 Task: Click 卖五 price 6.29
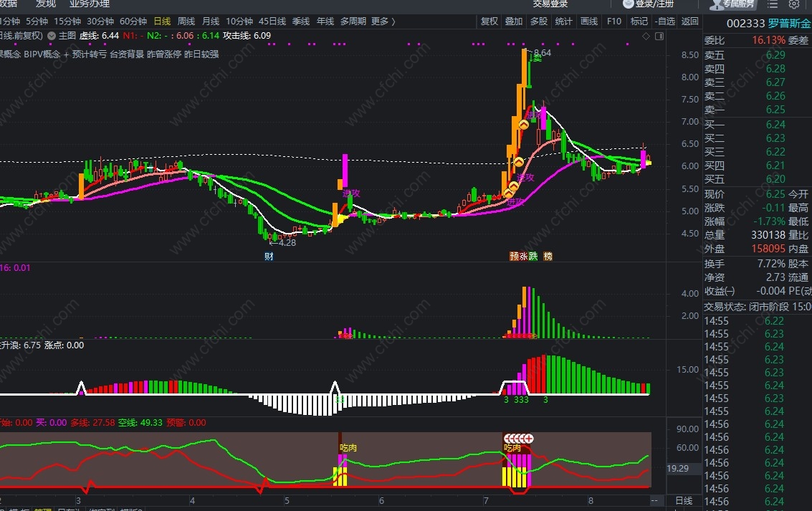tap(775, 55)
